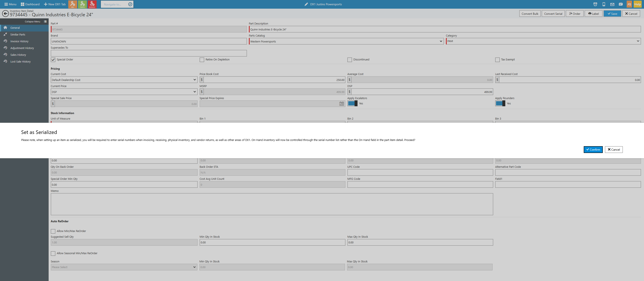Screen dimensions: 644x281
Task: Click the compass icon in Navigate box
Action: click(130, 4)
